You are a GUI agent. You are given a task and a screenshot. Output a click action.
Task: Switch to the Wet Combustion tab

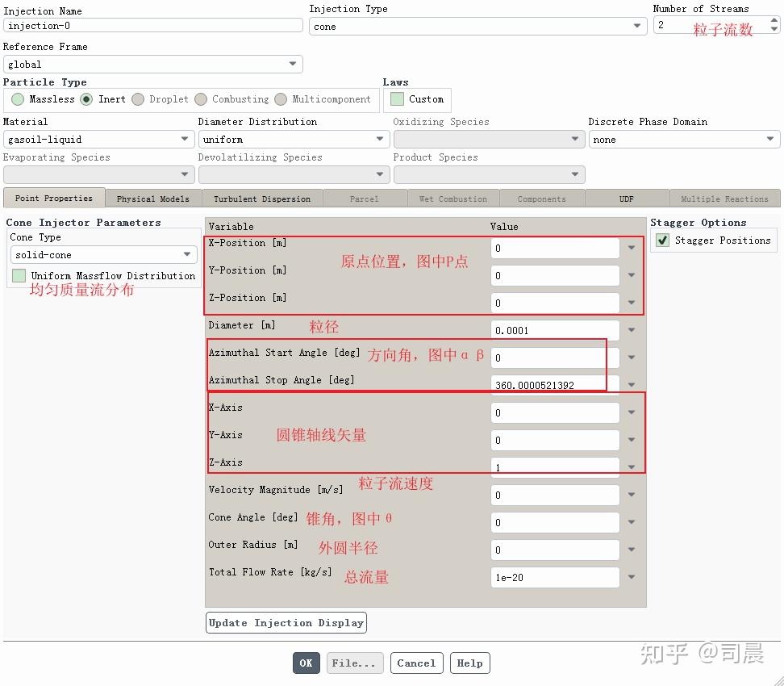453,199
